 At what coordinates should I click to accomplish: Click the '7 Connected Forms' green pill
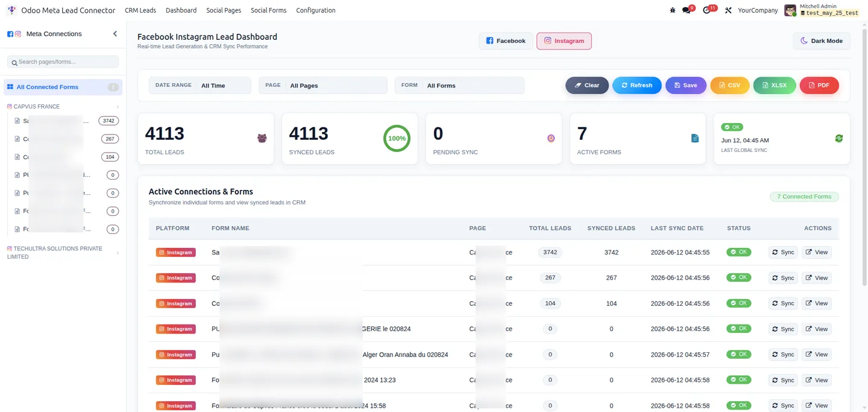(x=804, y=197)
